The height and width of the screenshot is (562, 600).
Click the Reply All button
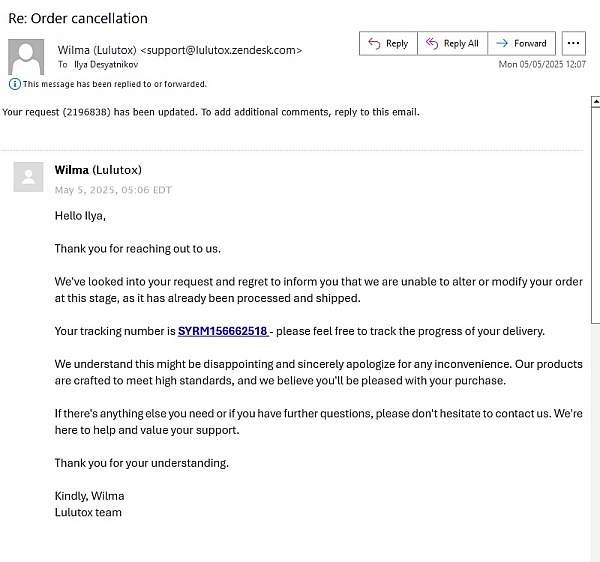pyautogui.click(x=452, y=44)
